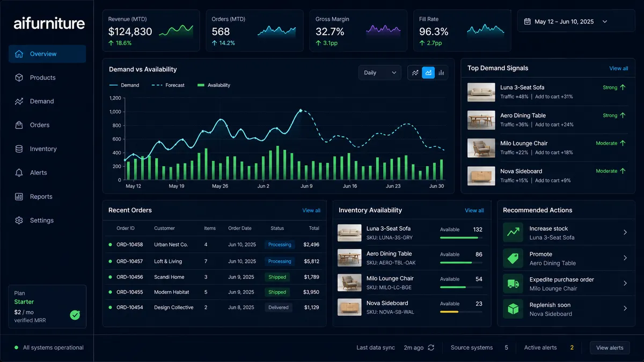Switch chart to bar view icon

point(441,72)
